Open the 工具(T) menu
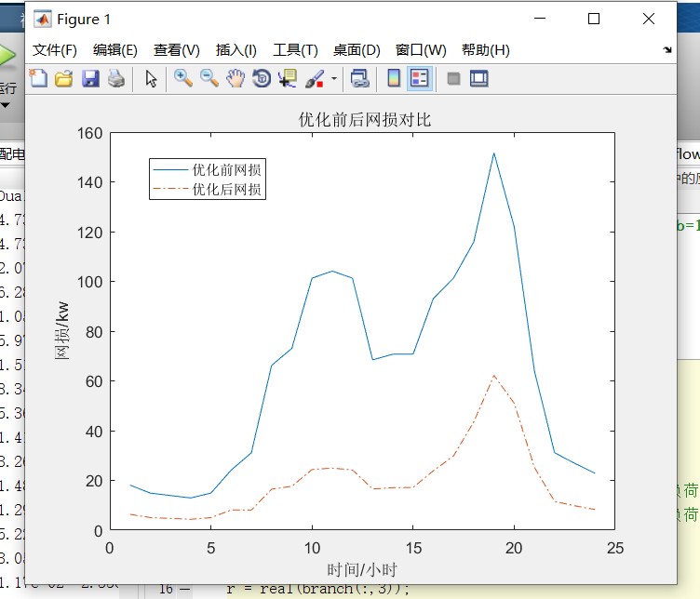 (x=295, y=50)
